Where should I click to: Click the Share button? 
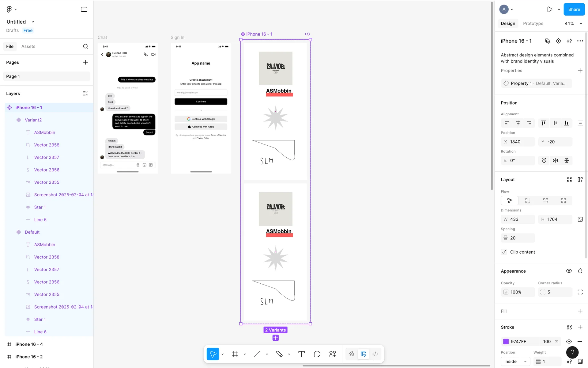point(574,10)
